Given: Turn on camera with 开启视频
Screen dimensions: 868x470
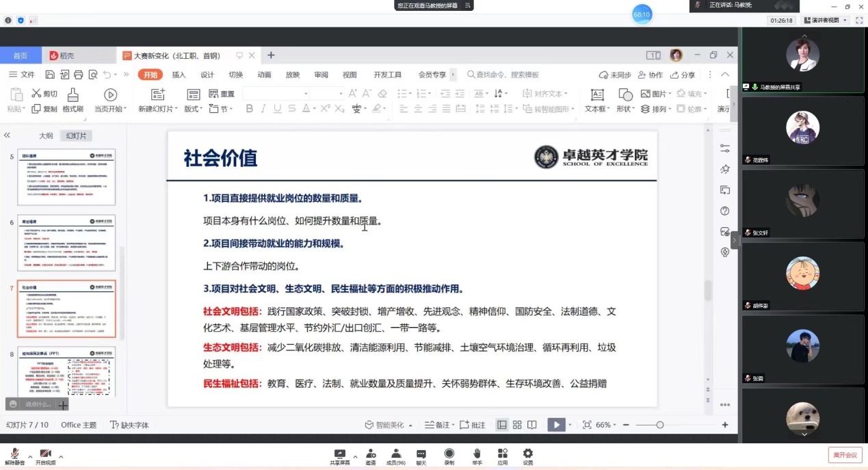Looking at the screenshot, I should tap(45, 454).
